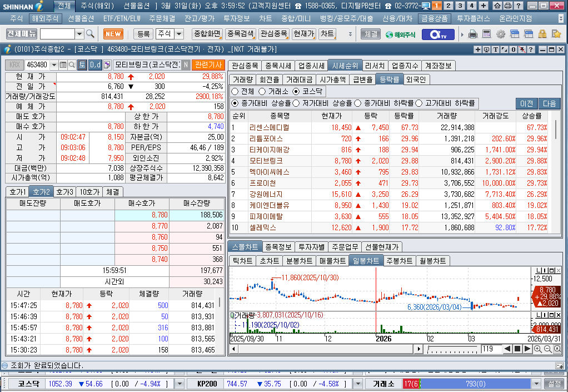Click the plus icon in the inner window title bar
Screen dimensions: 568x392
478,49
